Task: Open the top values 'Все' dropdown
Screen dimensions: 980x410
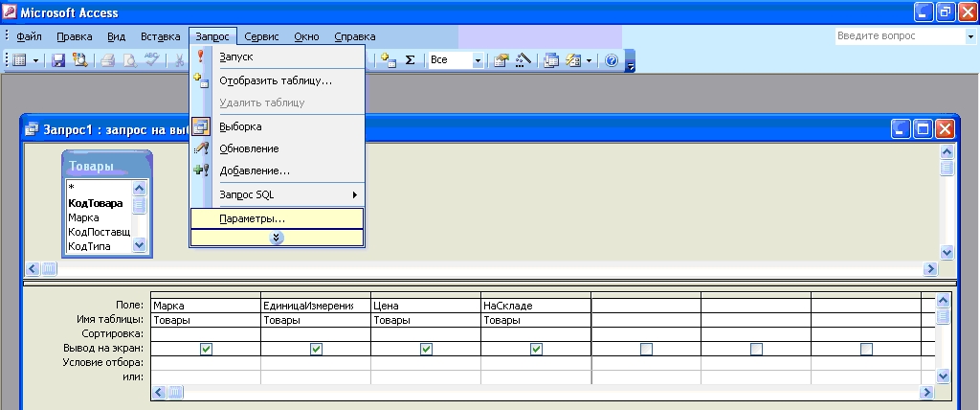Action: tap(478, 60)
